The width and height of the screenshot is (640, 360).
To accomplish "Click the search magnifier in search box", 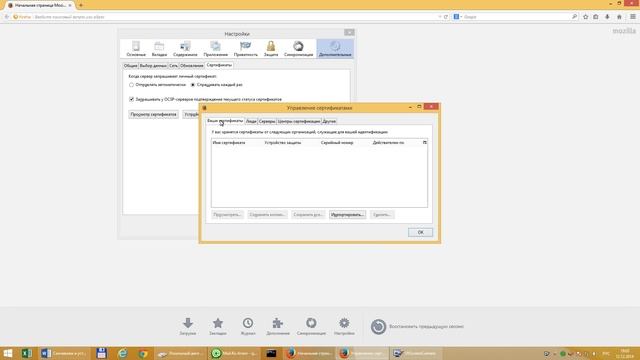I will click(x=574, y=17).
